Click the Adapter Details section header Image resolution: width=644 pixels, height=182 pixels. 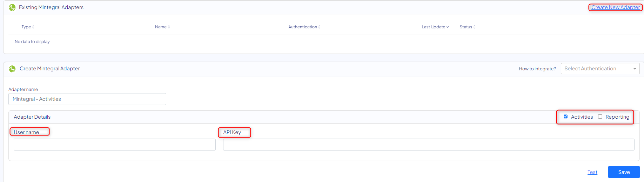click(x=32, y=117)
